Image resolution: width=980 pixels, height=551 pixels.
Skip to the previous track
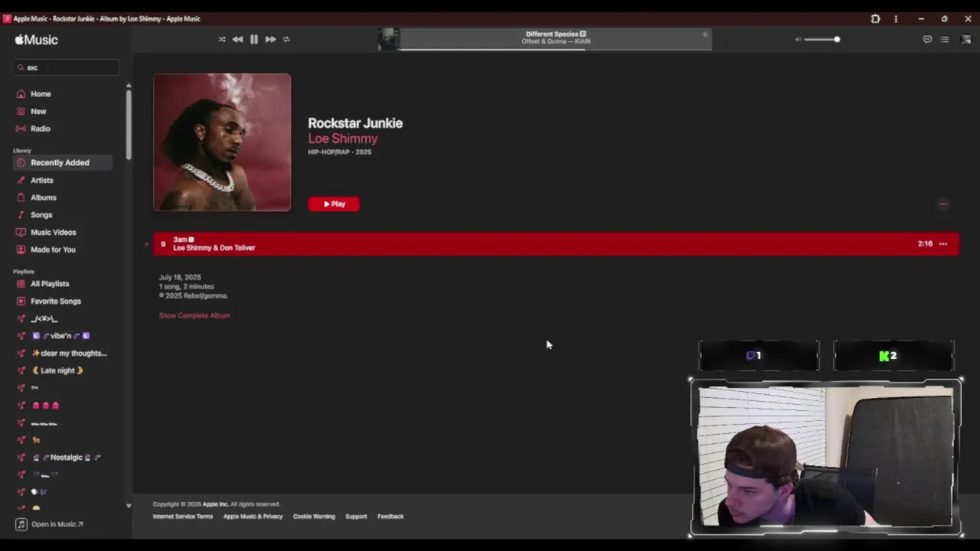(x=237, y=39)
